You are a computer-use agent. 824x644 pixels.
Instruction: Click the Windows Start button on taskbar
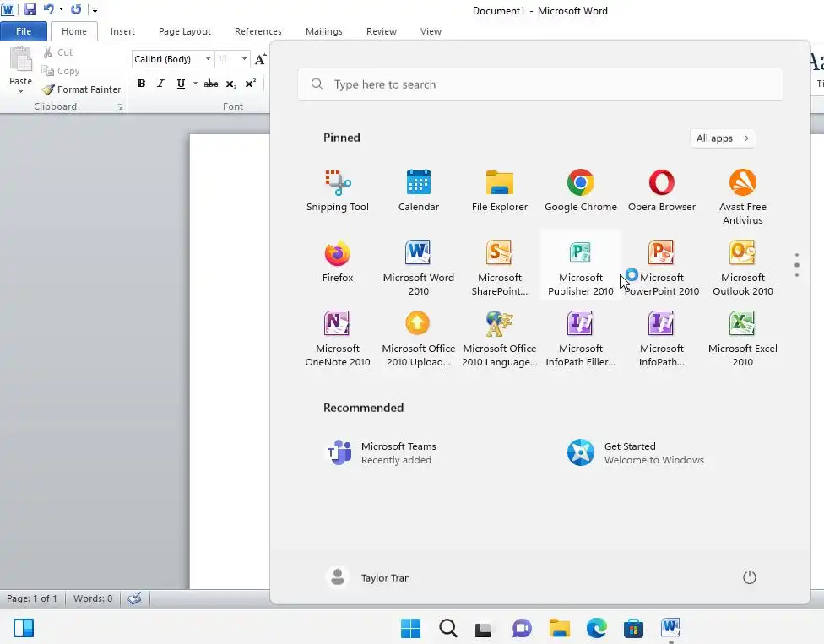click(x=410, y=628)
